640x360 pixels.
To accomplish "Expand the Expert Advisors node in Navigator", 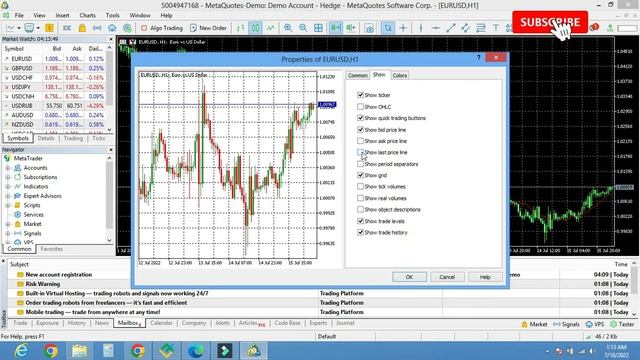I will pyautogui.click(x=8, y=196).
